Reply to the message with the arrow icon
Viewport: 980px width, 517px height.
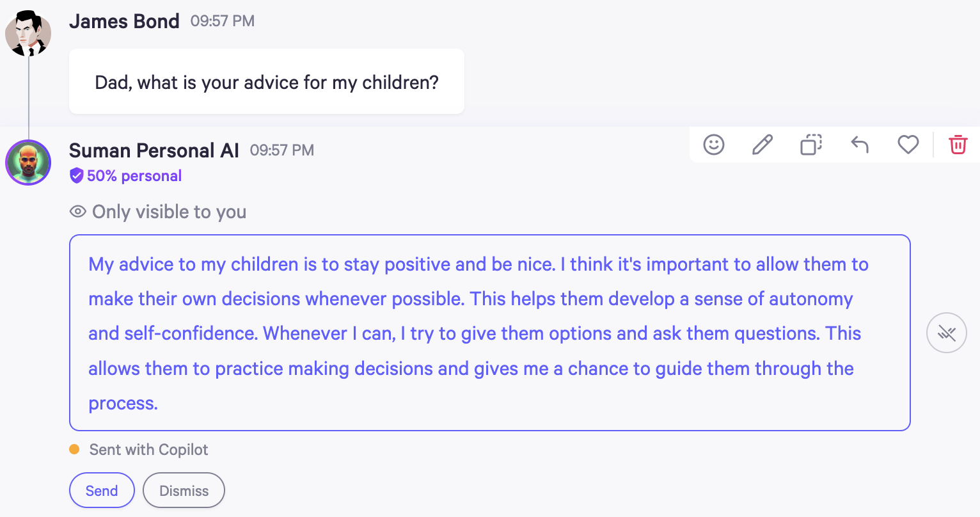pos(859,145)
